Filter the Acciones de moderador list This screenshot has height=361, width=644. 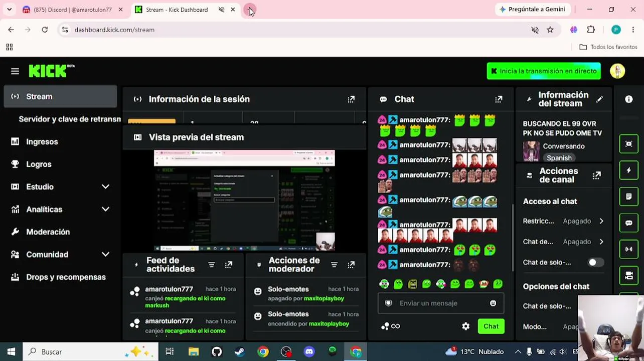[334, 265]
